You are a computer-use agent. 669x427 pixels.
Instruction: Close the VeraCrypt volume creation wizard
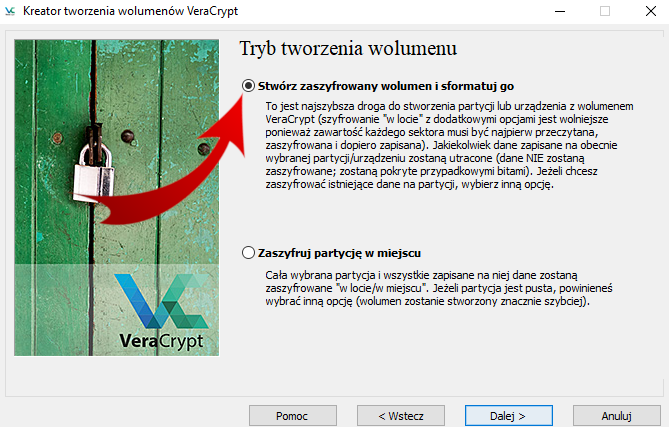pos(651,11)
